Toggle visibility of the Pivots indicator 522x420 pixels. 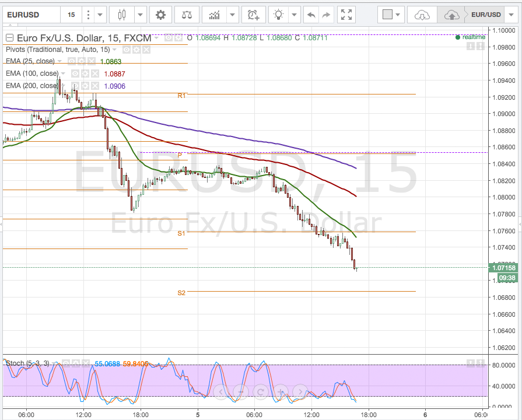point(126,50)
